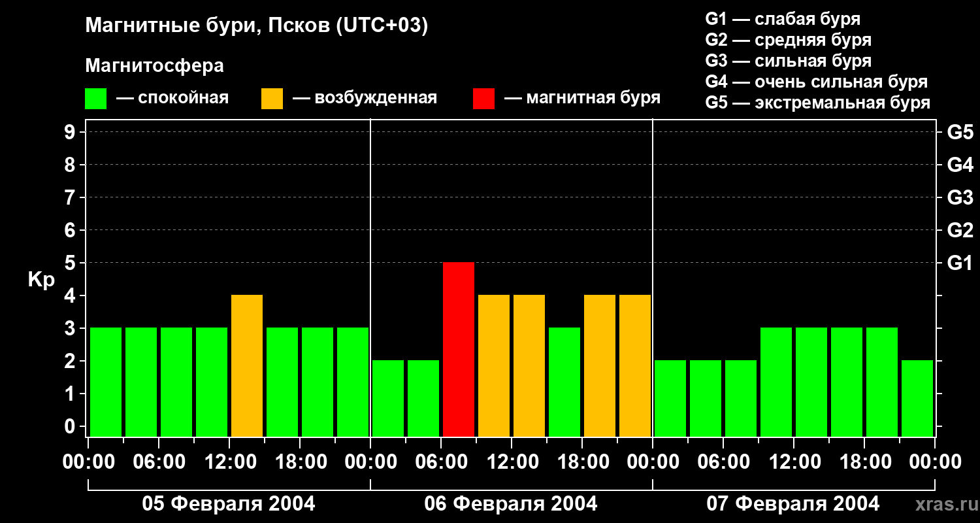The height and width of the screenshot is (523, 980).
Task: Click the 07 Февраля 2004 date label
Action: point(793,504)
